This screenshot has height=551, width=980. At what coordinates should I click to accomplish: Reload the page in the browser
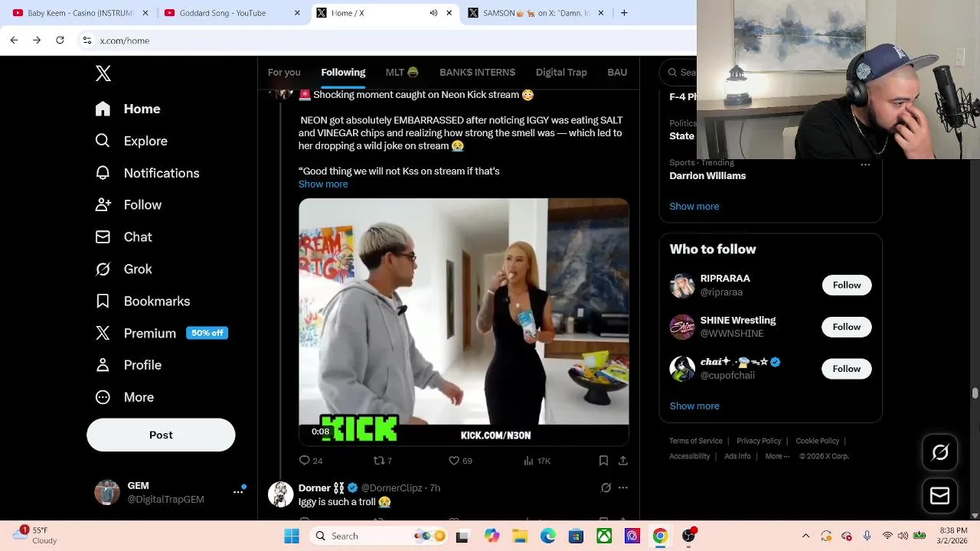[x=60, y=40]
